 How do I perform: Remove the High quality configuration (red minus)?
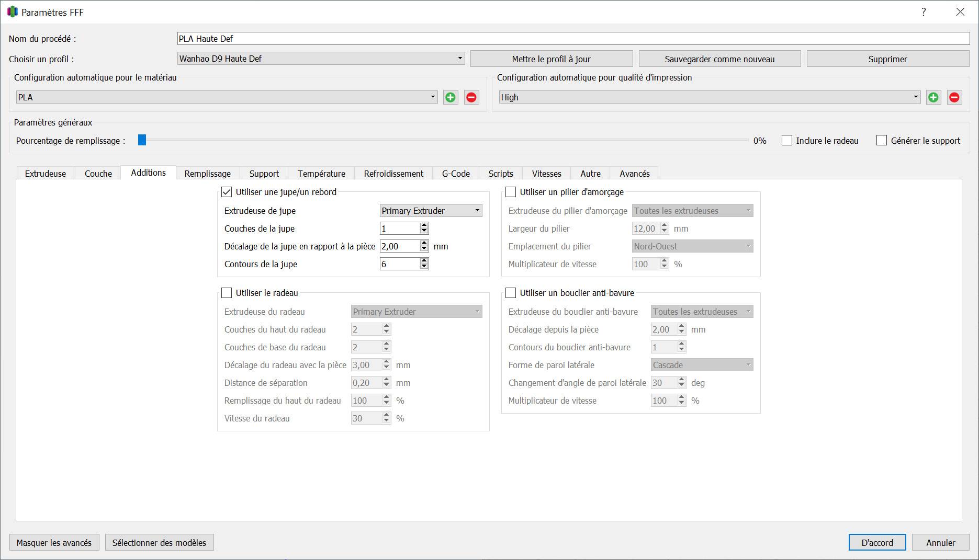point(954,97)
